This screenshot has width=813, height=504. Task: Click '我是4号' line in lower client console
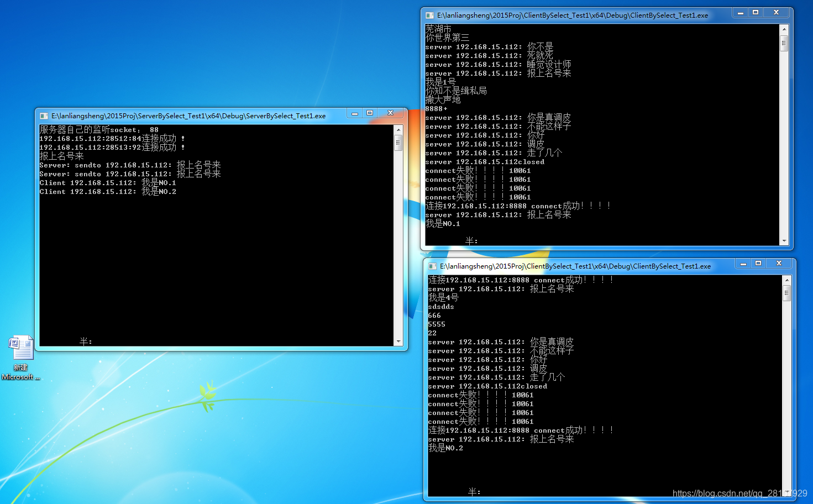[x=443, y=298]
